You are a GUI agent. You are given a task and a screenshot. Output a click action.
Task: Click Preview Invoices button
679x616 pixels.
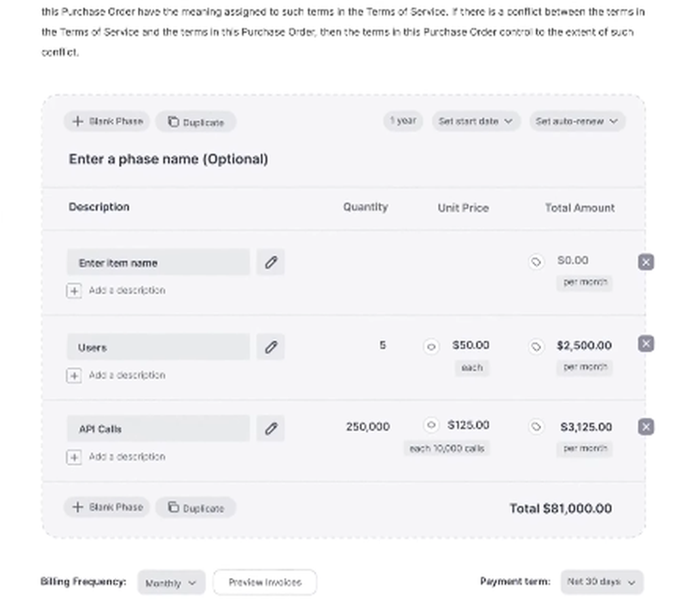pos(265,582)
